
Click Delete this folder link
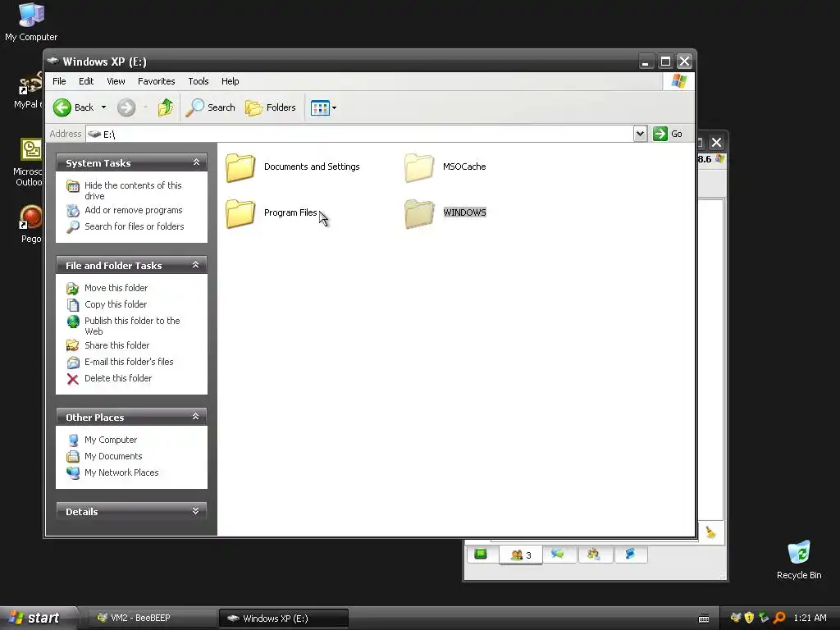click(118, 378)
